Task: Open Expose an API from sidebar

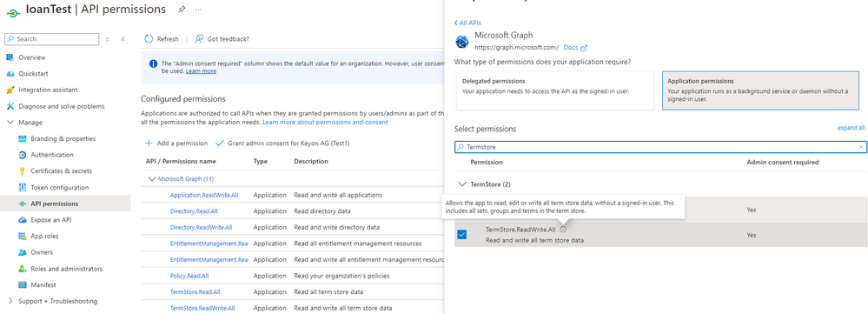Action: [51, 220]
